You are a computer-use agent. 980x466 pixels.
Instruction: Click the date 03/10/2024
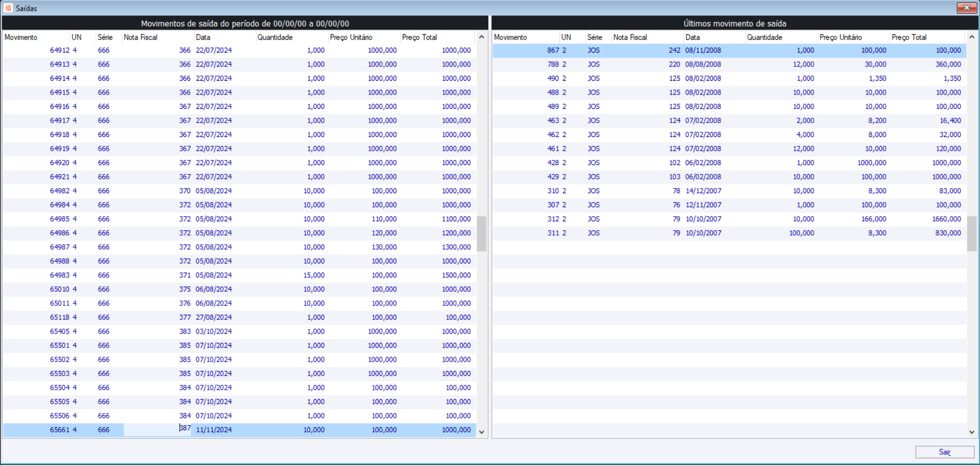[214, 332]
